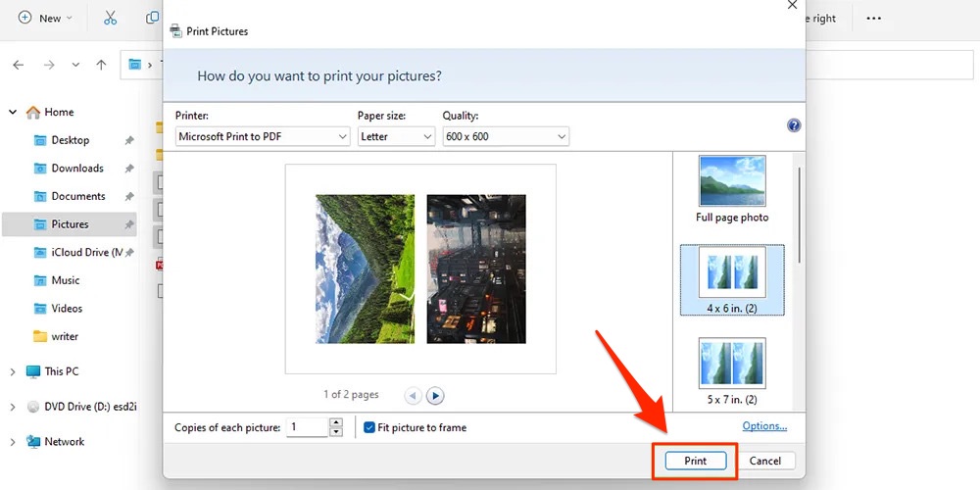
Task: Open the Printer dropdown
Action: pyautogui.click(x=262, y=137)
